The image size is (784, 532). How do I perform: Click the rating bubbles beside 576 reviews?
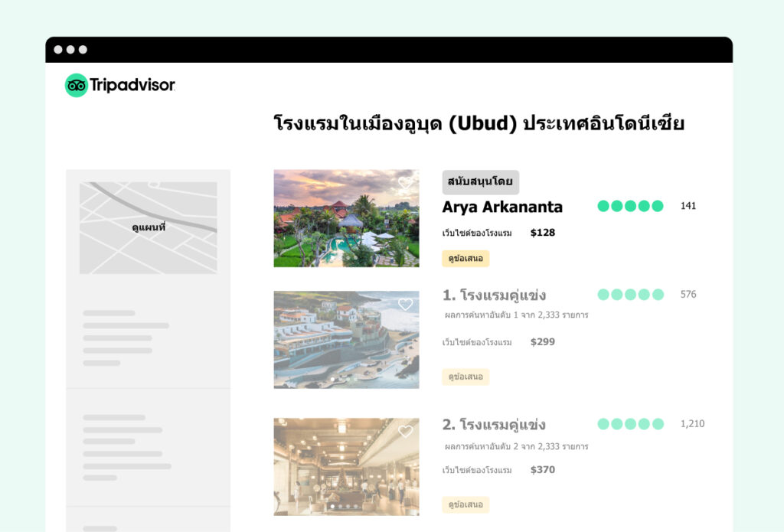point(631,295)
